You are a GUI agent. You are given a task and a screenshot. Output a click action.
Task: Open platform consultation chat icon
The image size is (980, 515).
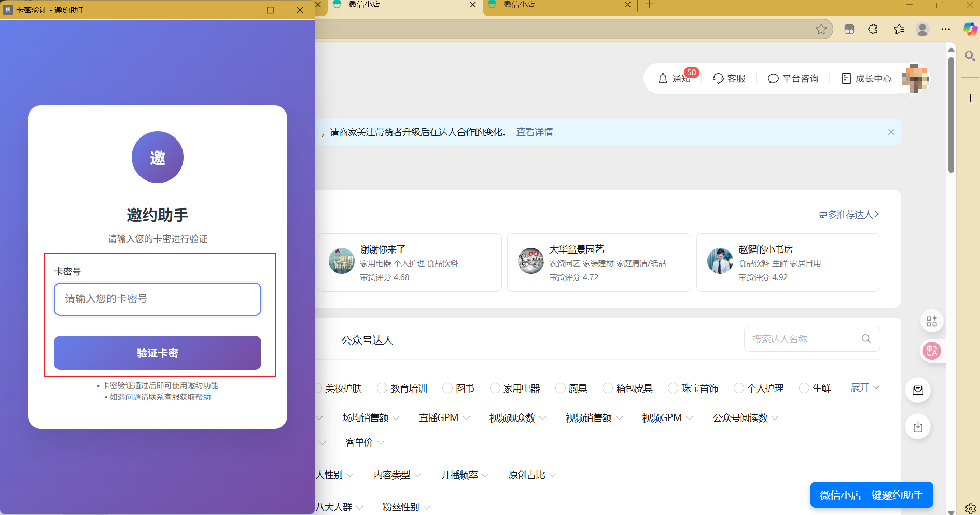pyautogui.click(x=773, y=78)
